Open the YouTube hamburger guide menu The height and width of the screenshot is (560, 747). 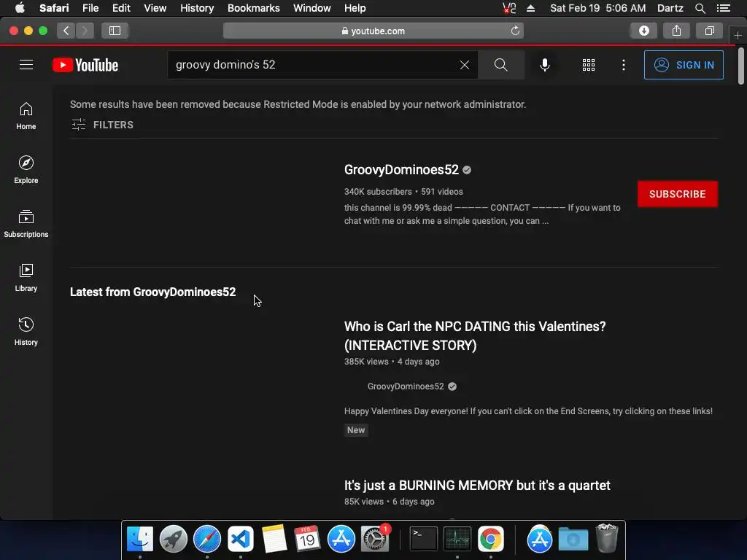point(26,65)
